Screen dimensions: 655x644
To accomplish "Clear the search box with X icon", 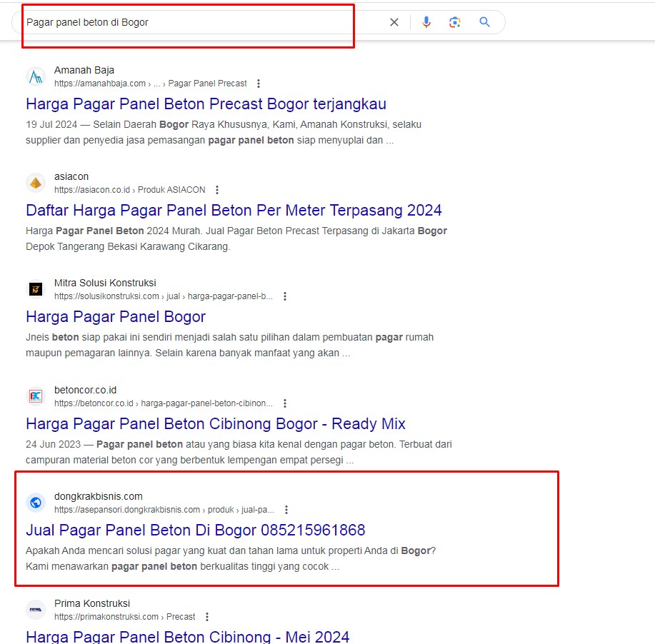I will tap(394, 22).
